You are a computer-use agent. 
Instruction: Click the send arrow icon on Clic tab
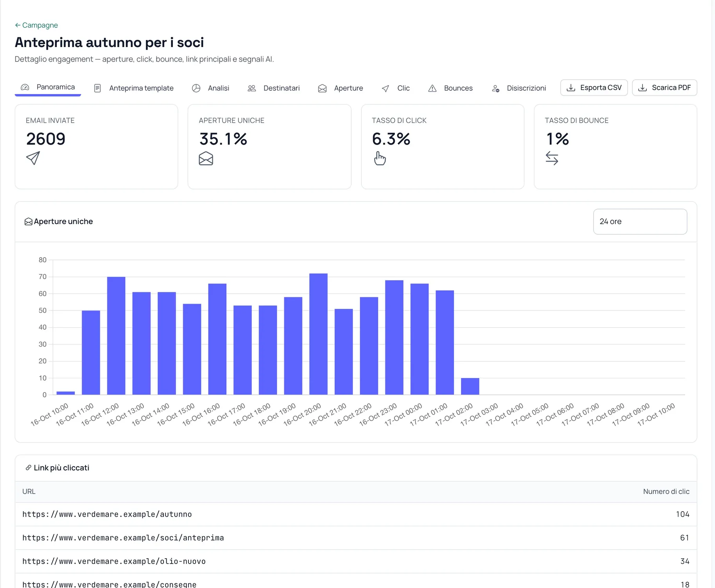point(385,89)
